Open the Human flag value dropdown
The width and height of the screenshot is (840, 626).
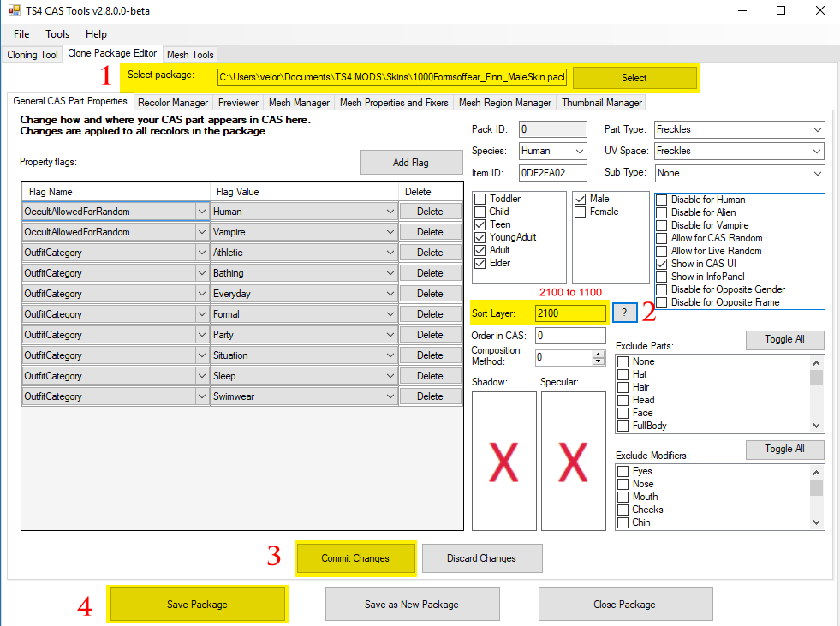click(390, 212)
